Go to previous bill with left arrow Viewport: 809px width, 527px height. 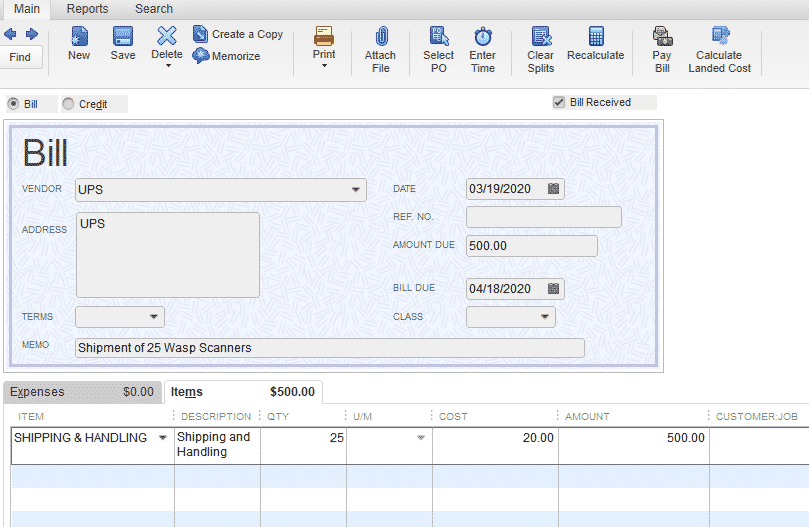pos(10,34)
